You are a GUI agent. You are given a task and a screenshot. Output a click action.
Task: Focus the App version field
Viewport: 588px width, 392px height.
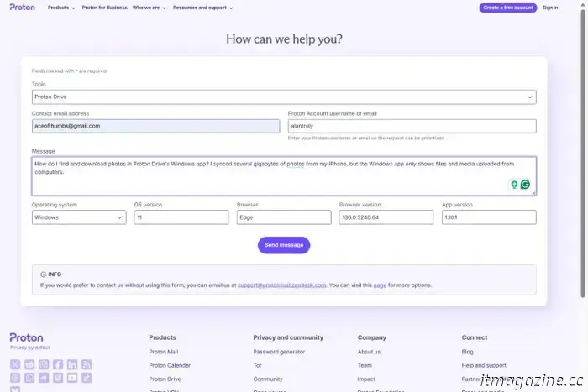point(489,217)
